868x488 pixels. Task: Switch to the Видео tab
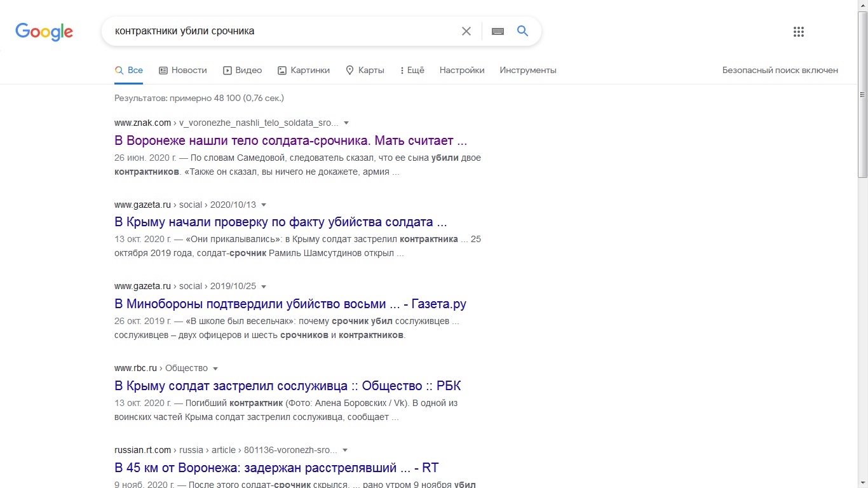[x=243, y=71]
